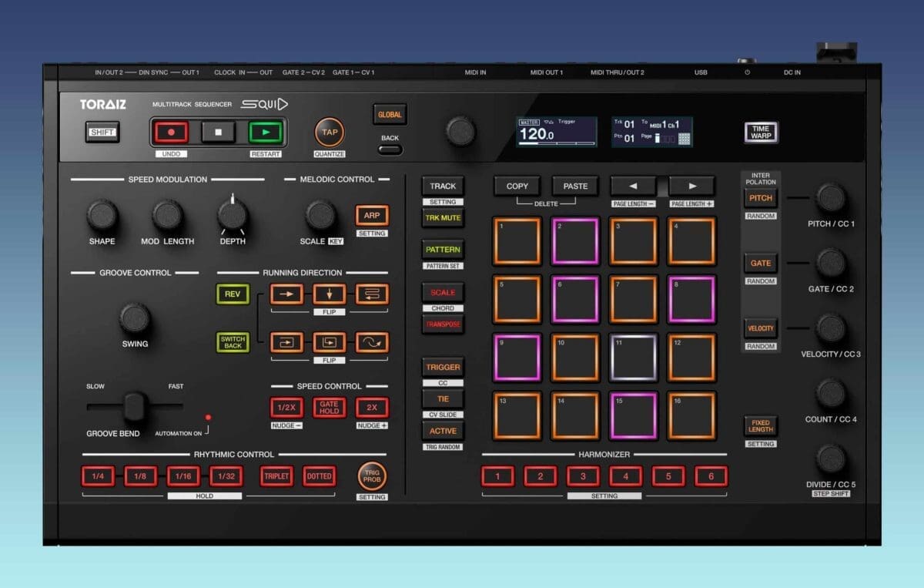This screenshot has width=924, height=588.
Task: Activate the TIME WARP button
Action: tap(761, 133)
